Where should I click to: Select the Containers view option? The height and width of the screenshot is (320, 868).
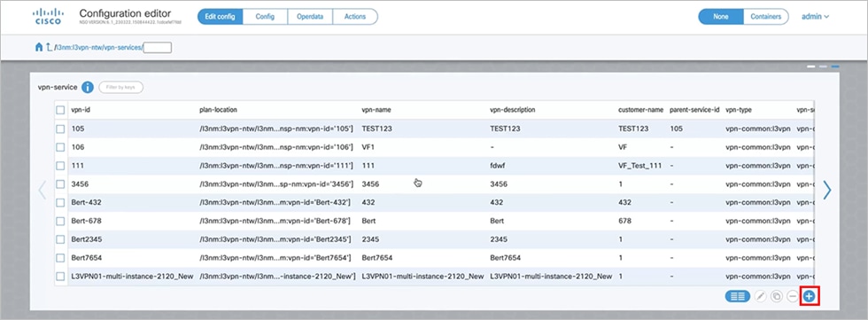[765, 17]
